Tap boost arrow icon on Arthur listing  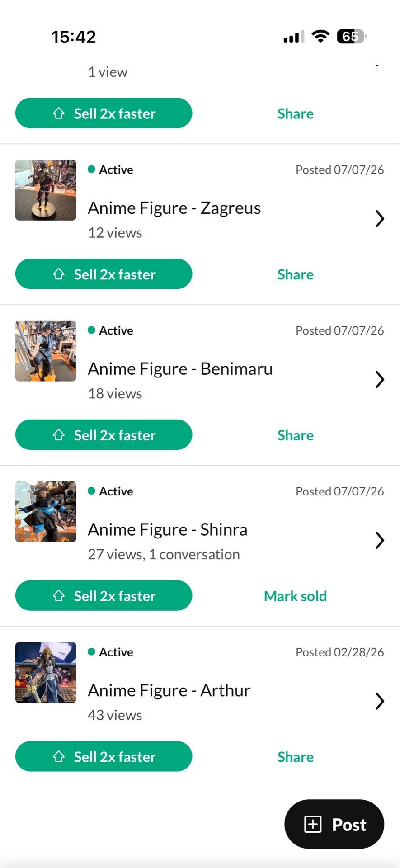point(59,756)
